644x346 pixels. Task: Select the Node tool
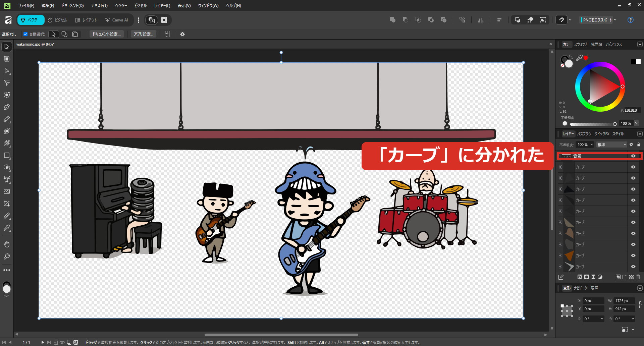(x=7, y=71)
